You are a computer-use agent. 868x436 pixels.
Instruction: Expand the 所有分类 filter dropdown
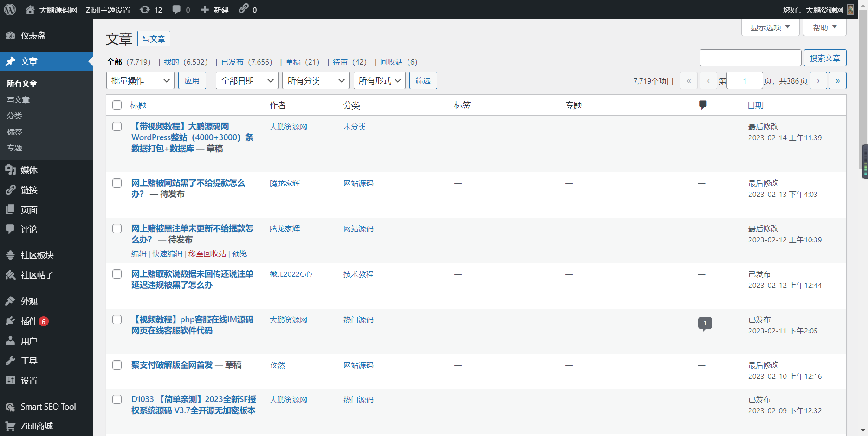coord(315,80)
